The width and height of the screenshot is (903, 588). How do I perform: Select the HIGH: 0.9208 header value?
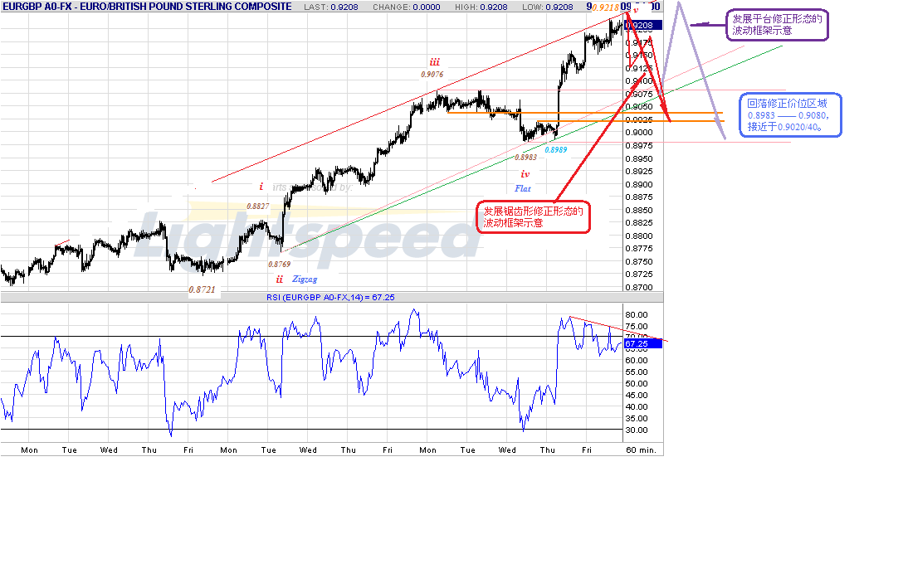coord(481,7)
